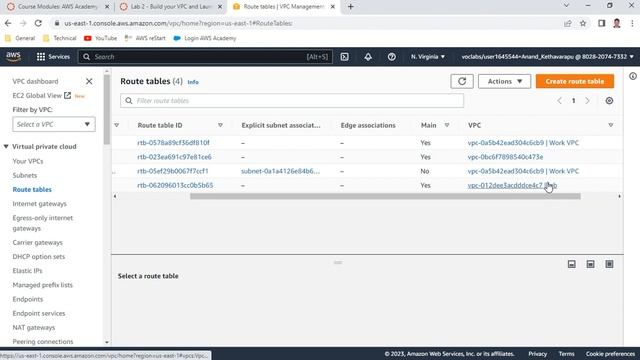Share this page from address bar
Screen dimensions: 640x360
(568, 23)
